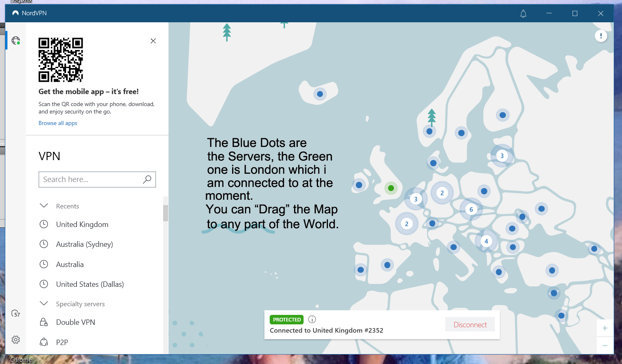Open the VPN globe tab in sidebar
This screenshot has height=364, width=622.
(16, 40)
